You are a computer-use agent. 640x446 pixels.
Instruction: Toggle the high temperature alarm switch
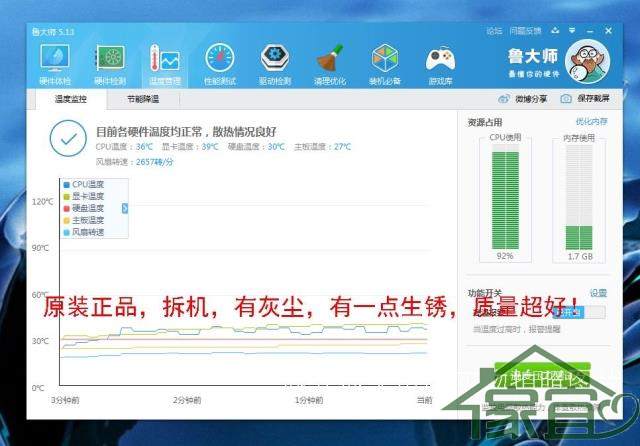tap(579, 313)
